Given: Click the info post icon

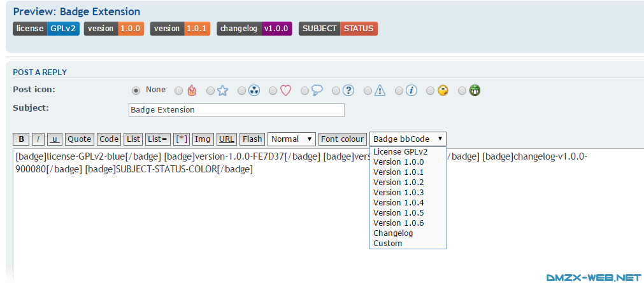Looking at the screenshot, I should [411, 90].
